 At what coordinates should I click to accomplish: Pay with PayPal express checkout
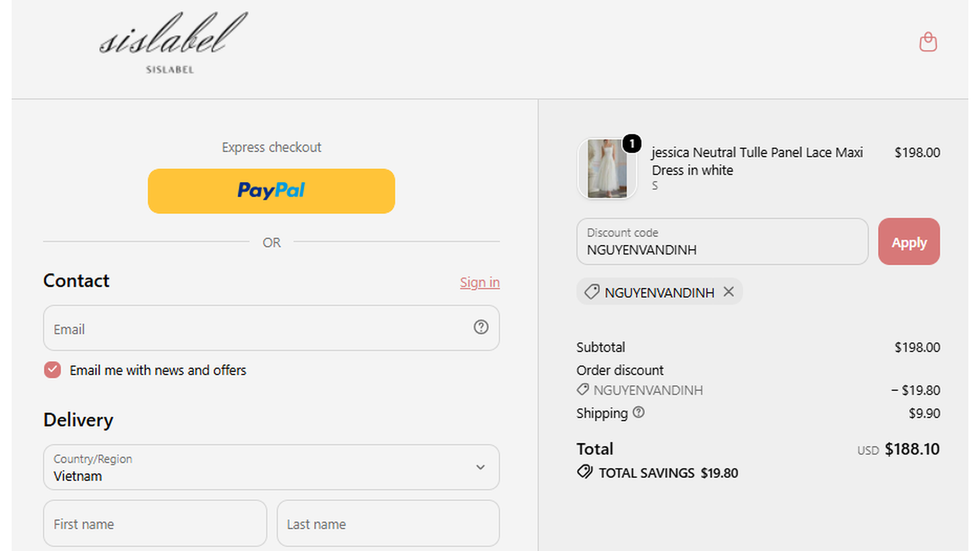(271, 191)
